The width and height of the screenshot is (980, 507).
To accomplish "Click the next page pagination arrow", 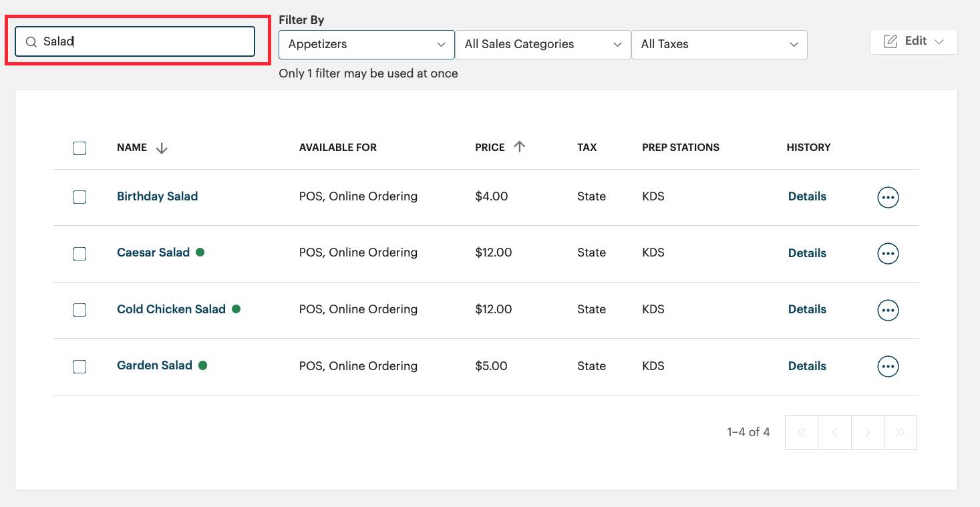I will pos(867,432).
